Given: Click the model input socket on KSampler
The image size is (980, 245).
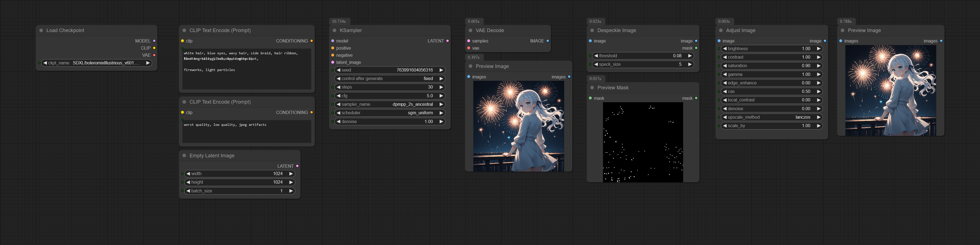Looking at the screenshot, I should click(332, 41).
